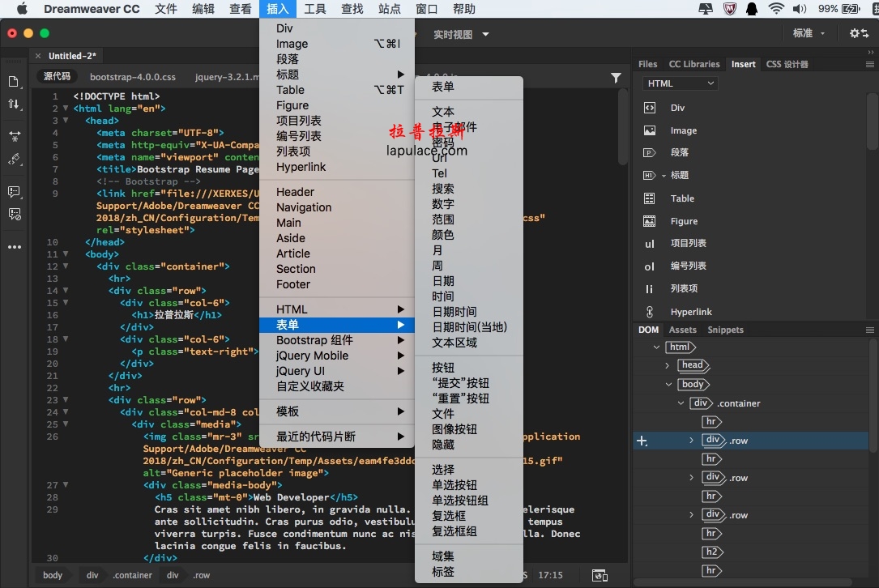Collapse line 14 code fold triangle
Screen dimensions: 879x588
pyautogui.click(x=66, y=291)
